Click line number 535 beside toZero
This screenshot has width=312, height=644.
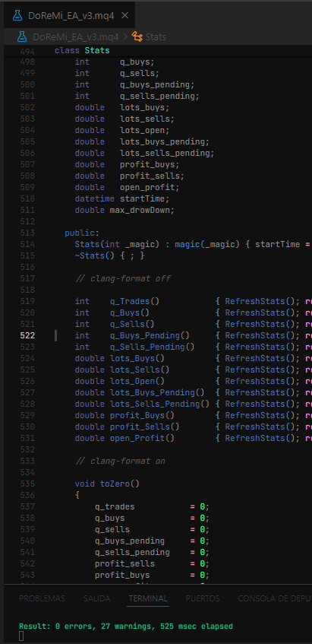[x=27, y=484]
